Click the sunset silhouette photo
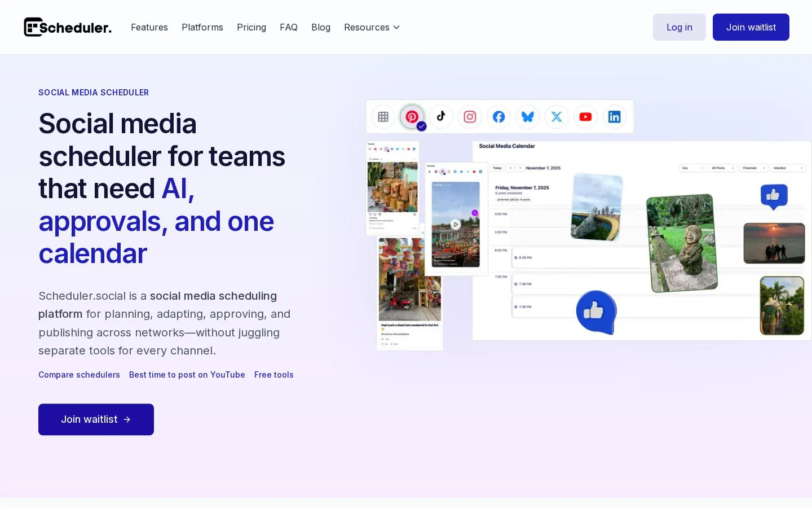812x508 pixels. (774, 243)
